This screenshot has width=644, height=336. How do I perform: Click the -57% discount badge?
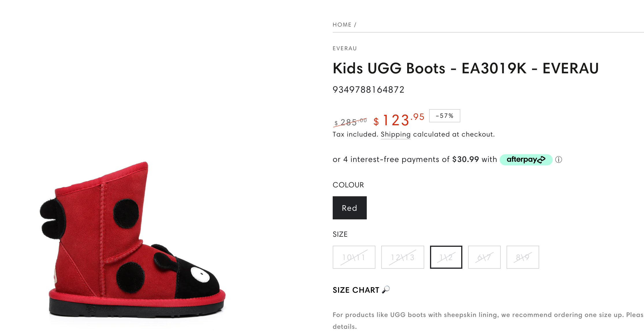click(444, 116)
